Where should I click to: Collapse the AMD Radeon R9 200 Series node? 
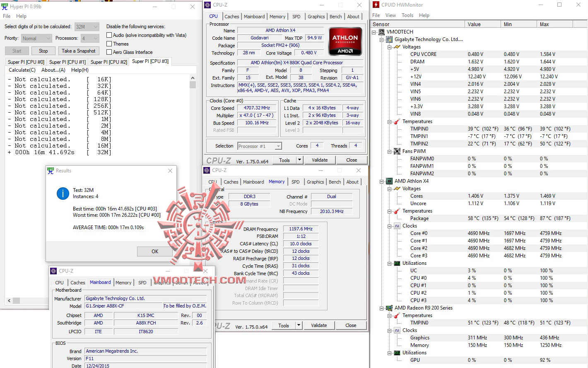(x=381, y=308)
